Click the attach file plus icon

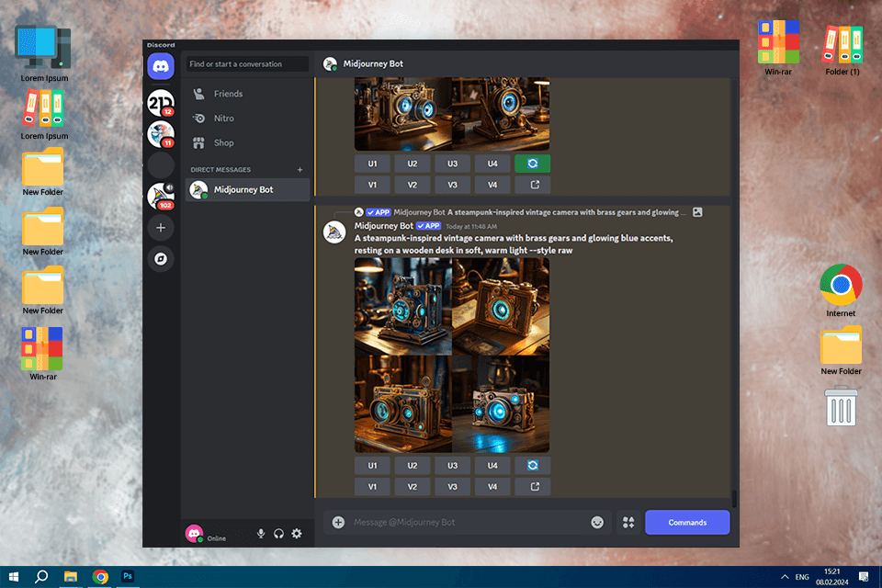coord(338,522)
